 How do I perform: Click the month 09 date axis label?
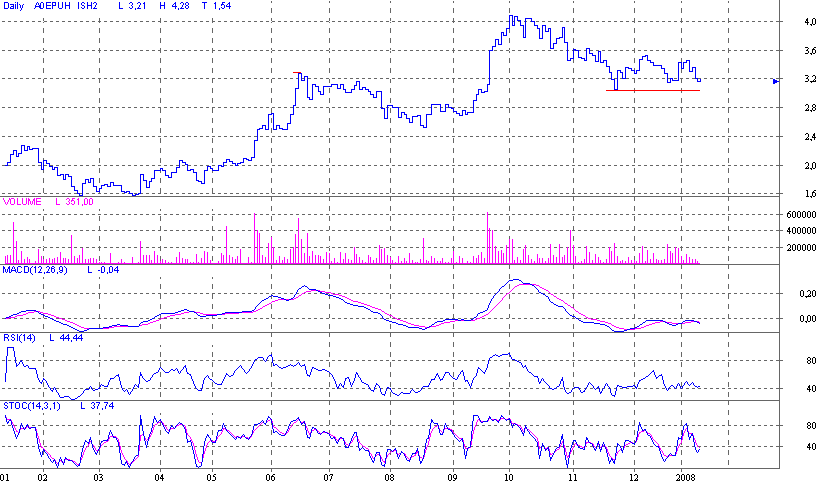coord(452,478)
